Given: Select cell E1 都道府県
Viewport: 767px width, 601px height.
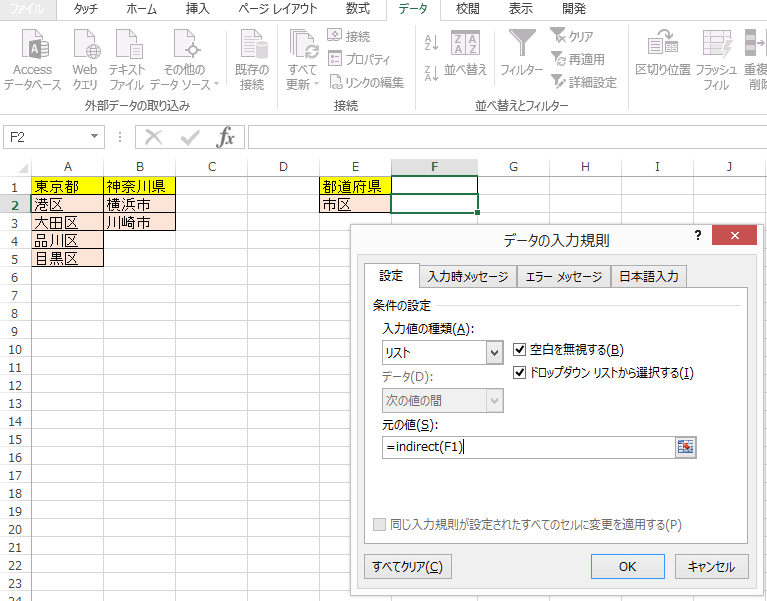Looking at the screenshot, I should click(x=355, y=186).
